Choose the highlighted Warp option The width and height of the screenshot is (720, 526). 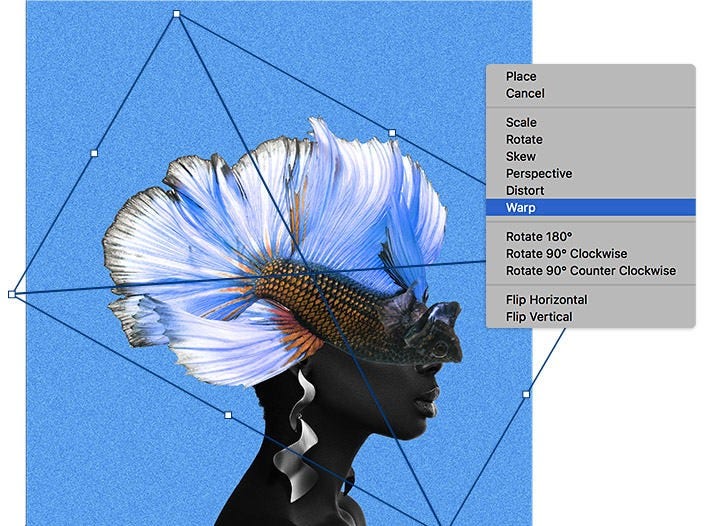591,207
